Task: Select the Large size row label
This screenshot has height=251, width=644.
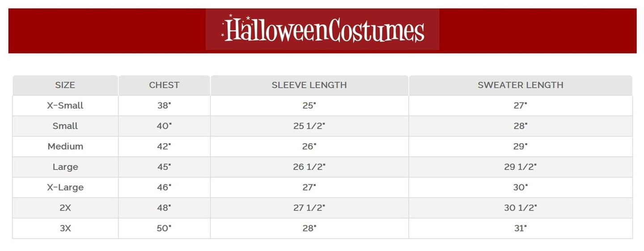Action: pos(65,167)
